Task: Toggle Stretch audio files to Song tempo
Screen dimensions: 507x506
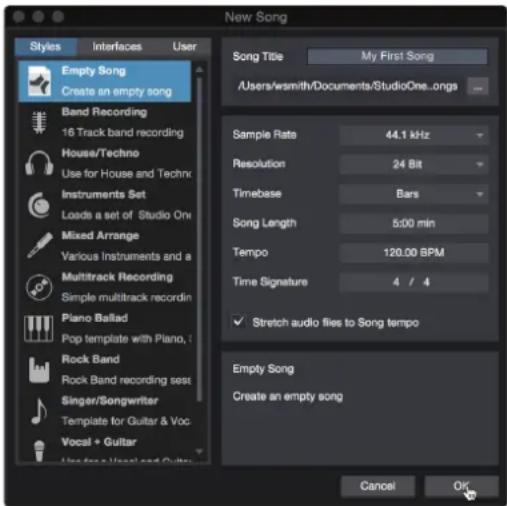Action: pyautogui.click(x=238, y=322)
